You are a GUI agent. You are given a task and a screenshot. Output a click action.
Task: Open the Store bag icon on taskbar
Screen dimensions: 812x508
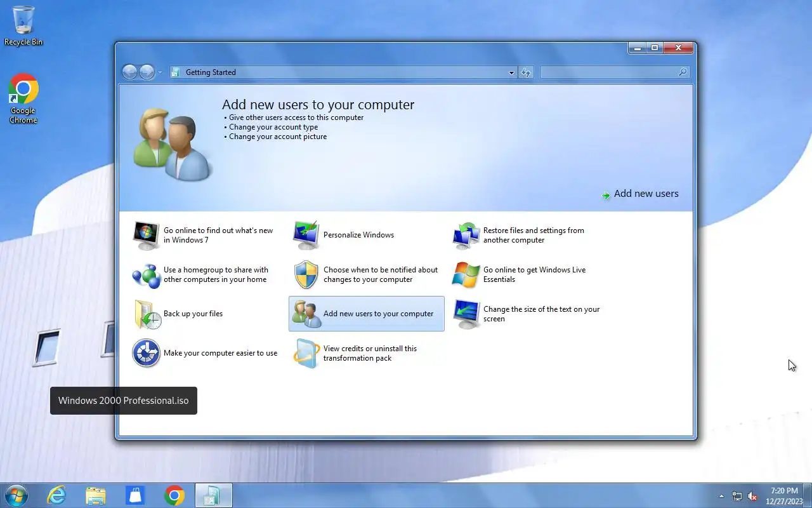[135, 495]
